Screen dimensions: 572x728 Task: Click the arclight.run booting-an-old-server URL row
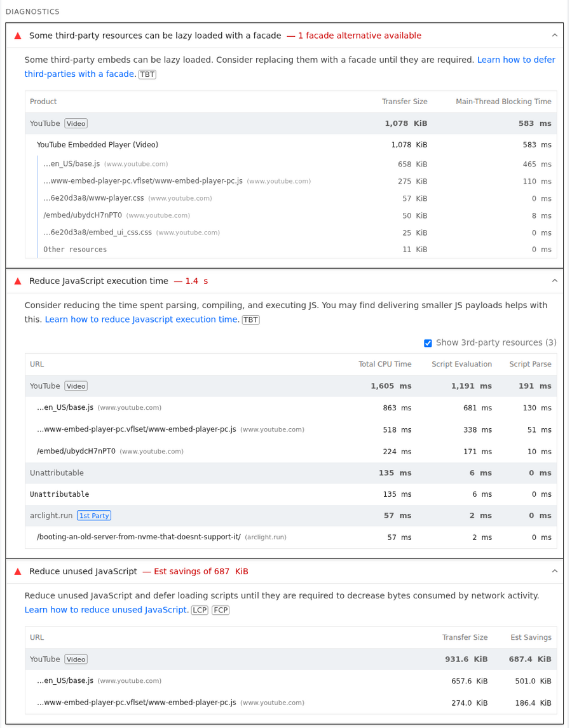(139, 537)
